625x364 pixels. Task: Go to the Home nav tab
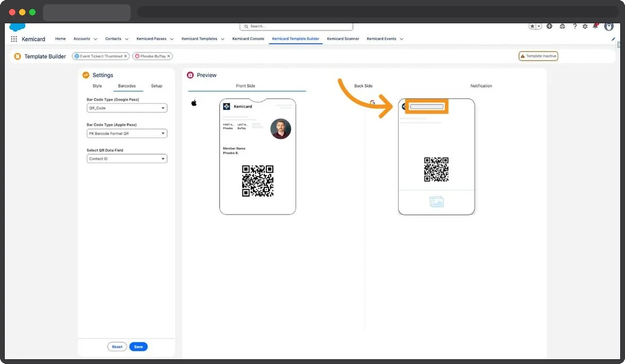click(60, 39)
